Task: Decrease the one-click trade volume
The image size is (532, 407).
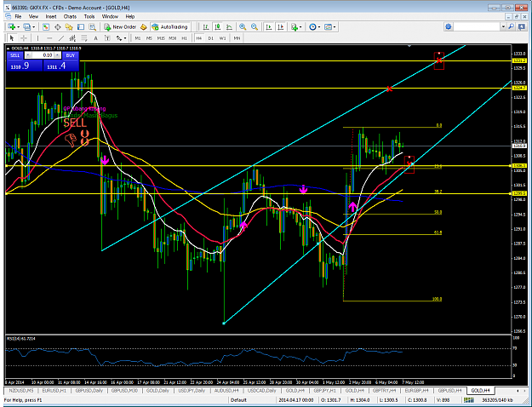Action: [x=28, y=55]
